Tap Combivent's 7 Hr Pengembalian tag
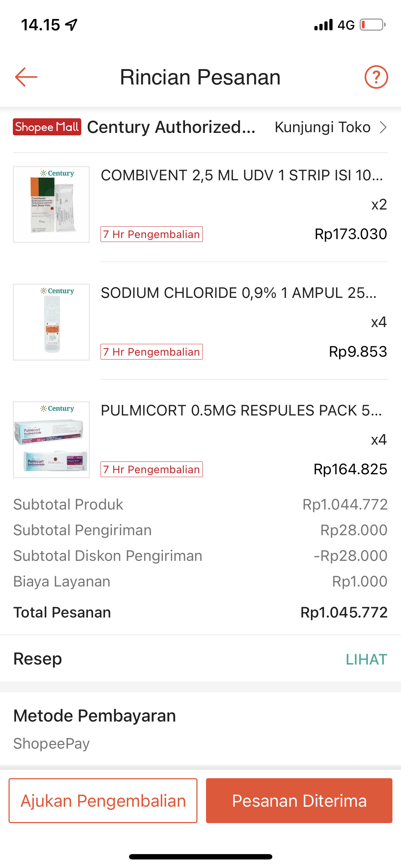Screen dimensions: 401x868 coord(151,234)
